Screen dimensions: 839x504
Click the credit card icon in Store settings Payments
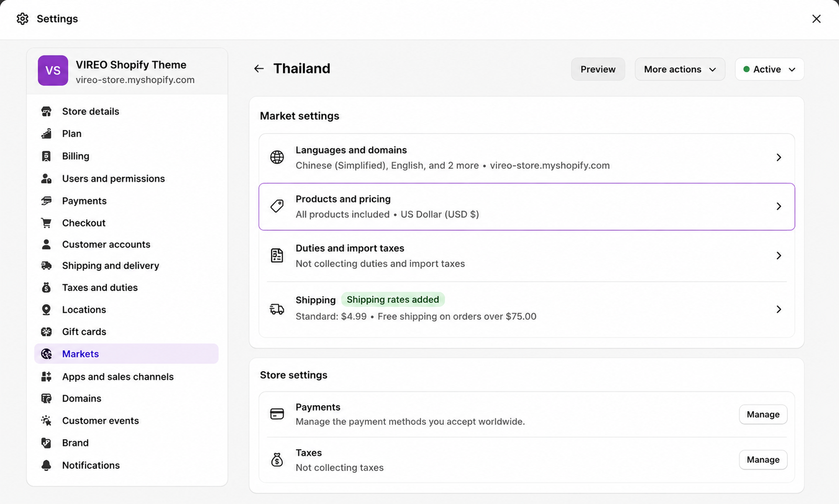[277, 414]
